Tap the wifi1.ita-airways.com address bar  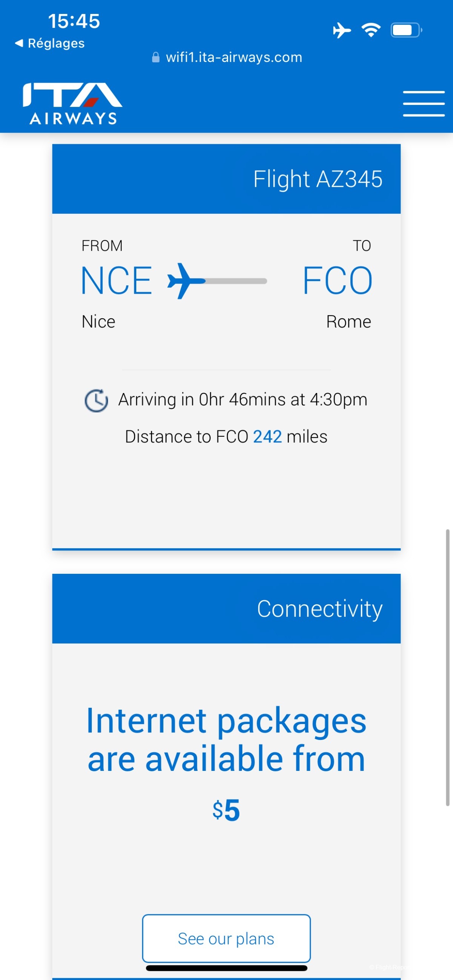(x=234, y=57)
